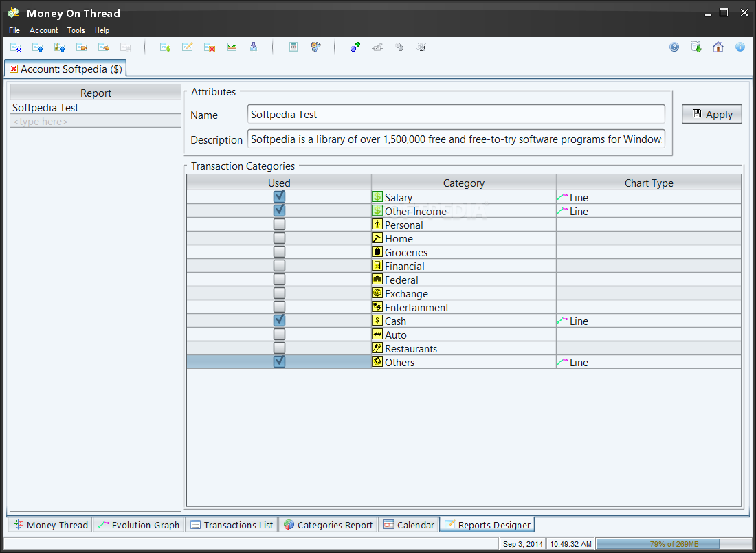Image resolution: width=756 pixels, height=553 pixels.
Task: Enable the Groceries category checkbox
Action: click(x=279, y=252)
